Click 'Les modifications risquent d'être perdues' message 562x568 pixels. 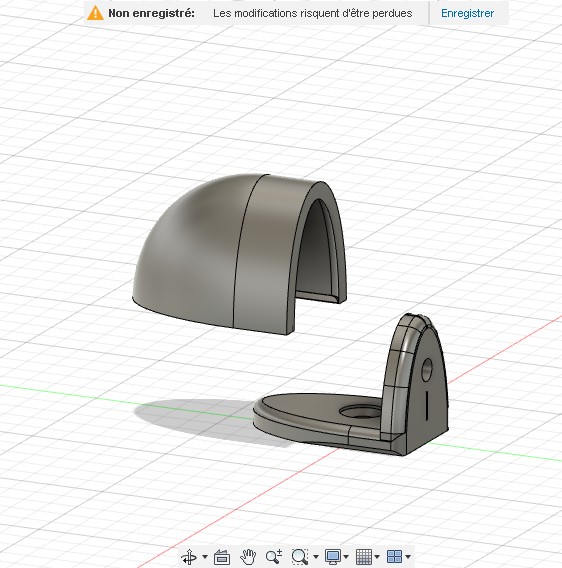coord(312,13)
